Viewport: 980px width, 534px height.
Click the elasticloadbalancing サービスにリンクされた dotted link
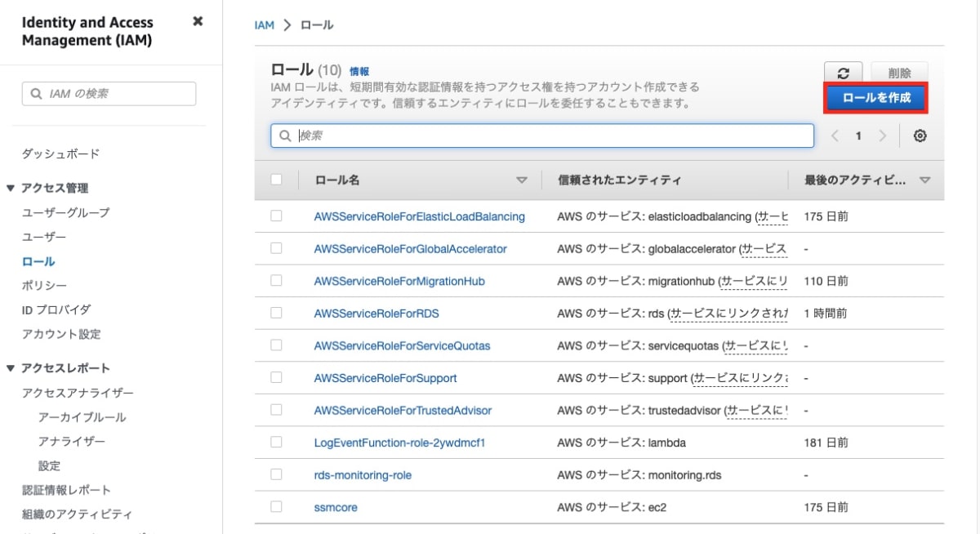click(x=772, y=216)
